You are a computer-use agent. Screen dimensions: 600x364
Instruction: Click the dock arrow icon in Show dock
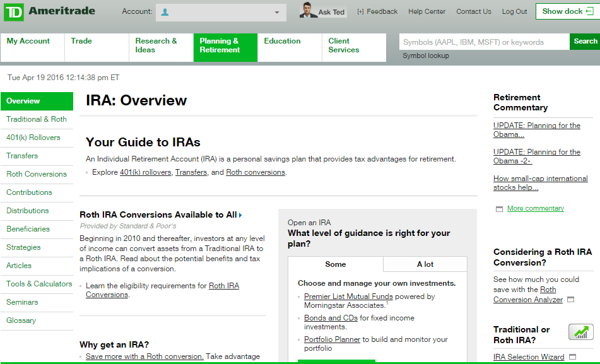(590, 11)
